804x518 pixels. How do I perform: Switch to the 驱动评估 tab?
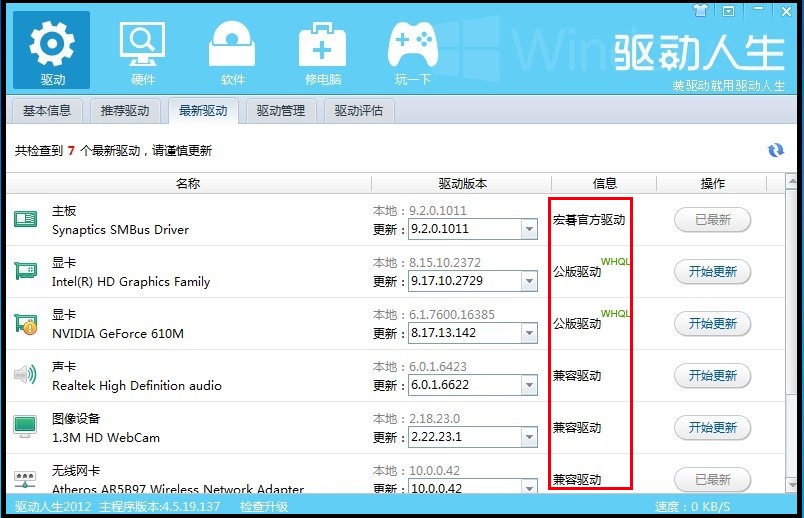[358, 110]
